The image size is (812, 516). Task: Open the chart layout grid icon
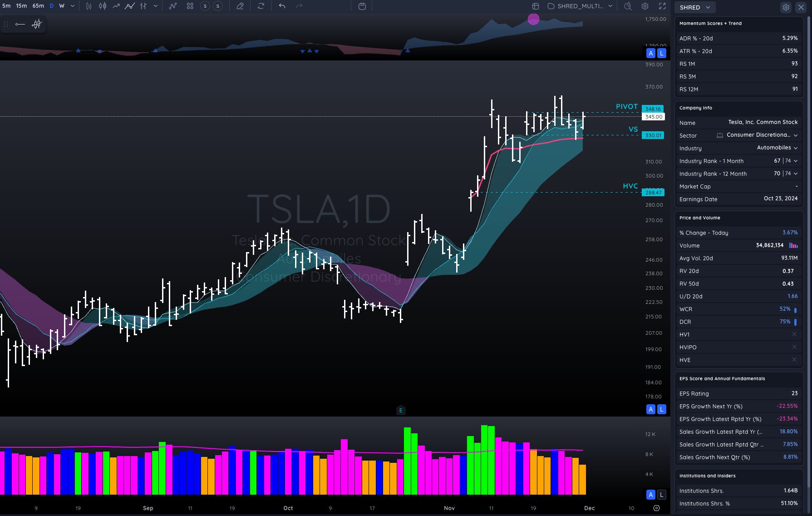pos(536,6)
